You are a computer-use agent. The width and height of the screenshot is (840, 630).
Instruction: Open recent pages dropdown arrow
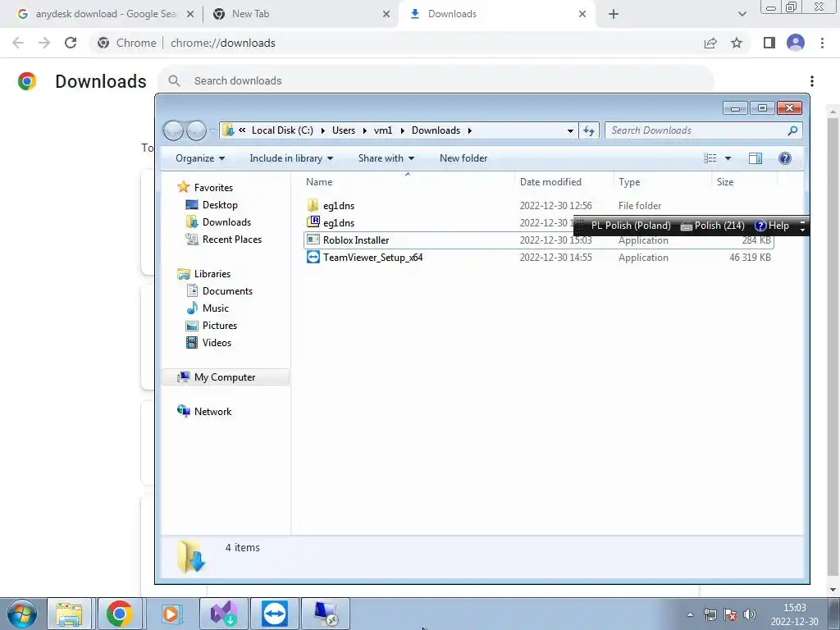pyautogui.click(x=212, y=130)
